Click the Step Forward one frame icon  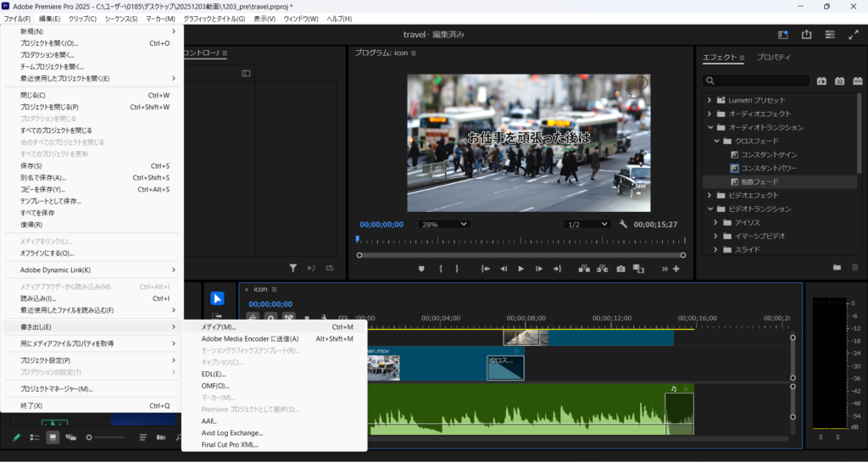538,269
